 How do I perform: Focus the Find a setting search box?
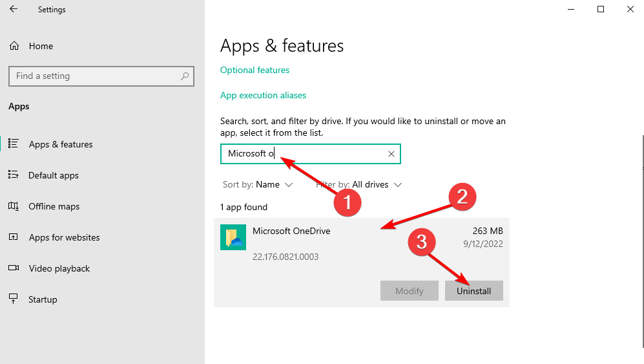[101, 76]
